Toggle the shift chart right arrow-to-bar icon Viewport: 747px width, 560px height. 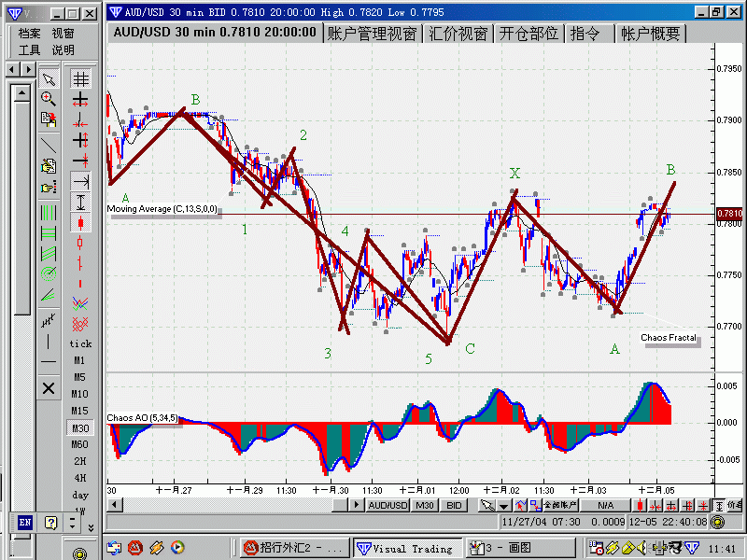pos(80,181)
